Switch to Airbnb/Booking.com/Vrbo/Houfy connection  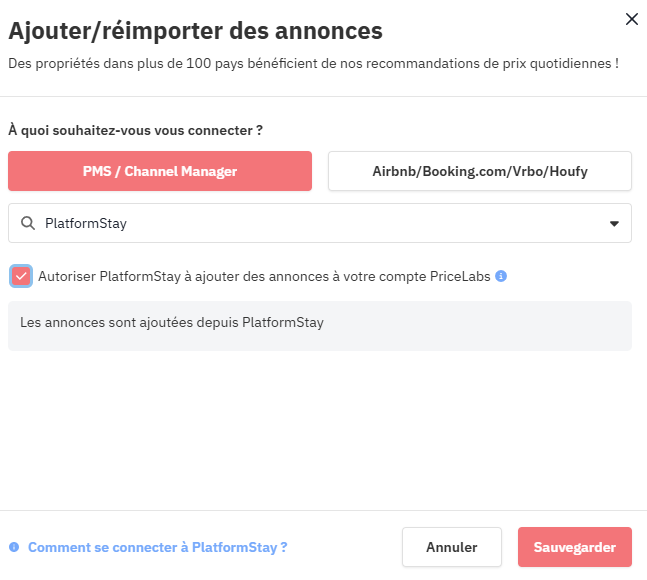480,171
